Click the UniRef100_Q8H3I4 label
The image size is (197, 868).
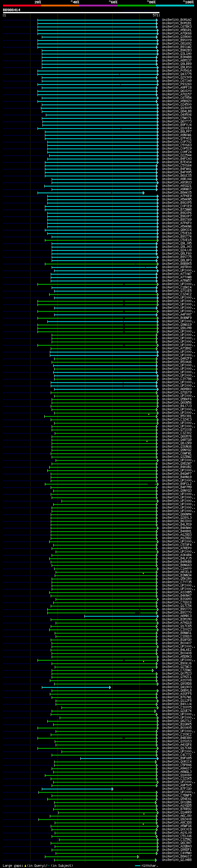(177, 230)
